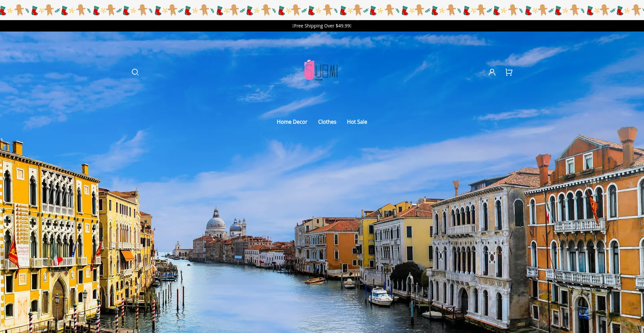Screen dimensions: 644x333
Task: Click the small wooden boat on canal
Action: (315, 281)
